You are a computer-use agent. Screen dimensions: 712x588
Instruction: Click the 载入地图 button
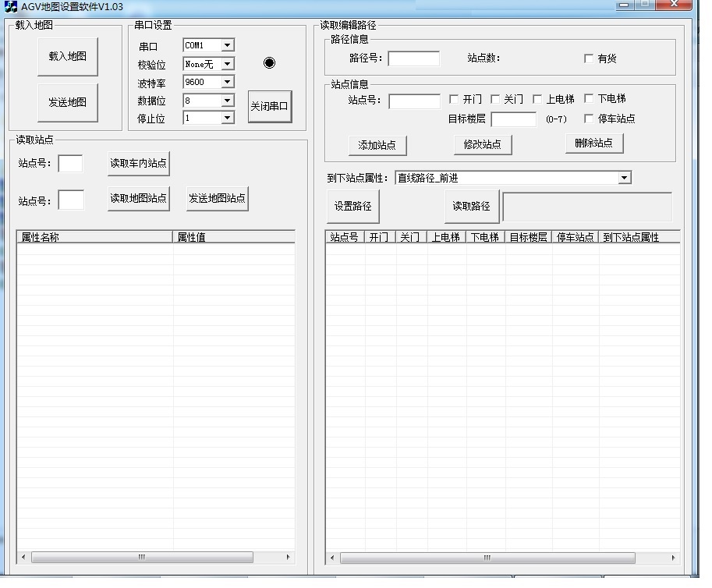[x=68, y=56]
